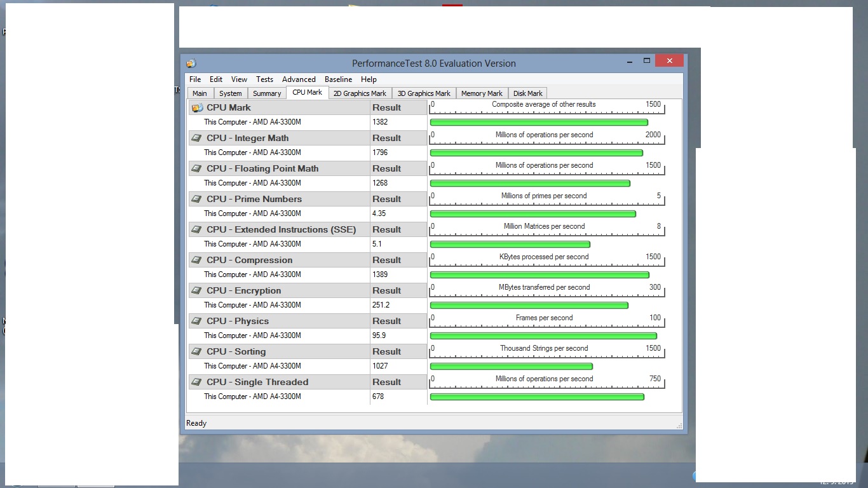Click the Sorting result value 1027
Image resolution: width=868 pixels, height=488 pixels.
point(380,366)
